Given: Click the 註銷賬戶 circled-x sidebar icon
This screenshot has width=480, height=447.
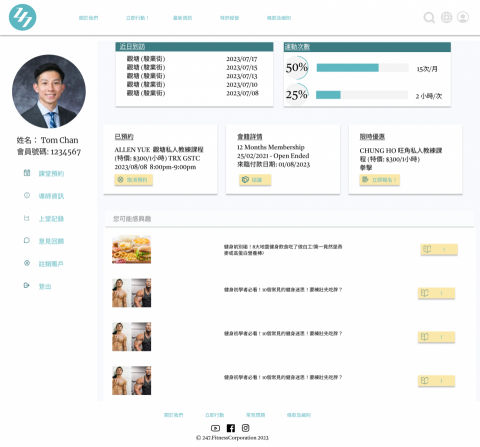Looking at the screenshot, I should pos(27,263).
